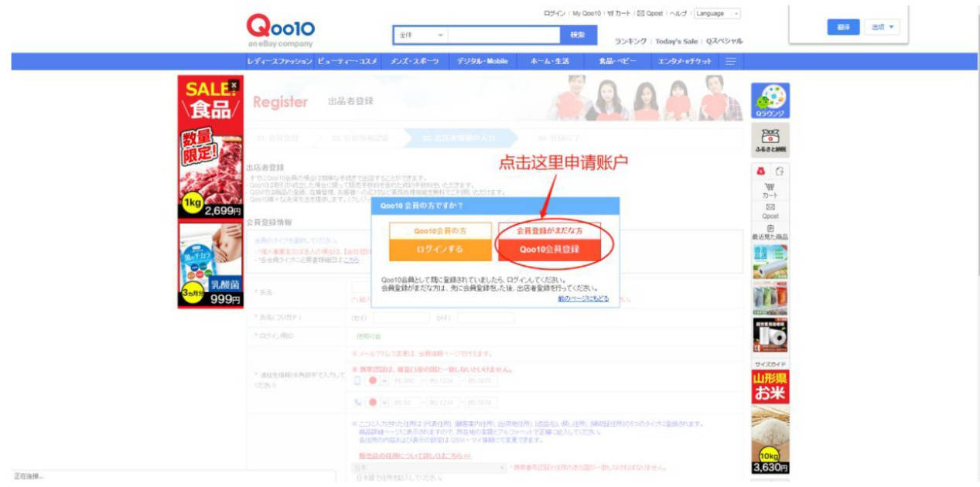Click the Qラウンジ sidebar icon
Screen dimensions: 980x487
click(x=770, y=101)
